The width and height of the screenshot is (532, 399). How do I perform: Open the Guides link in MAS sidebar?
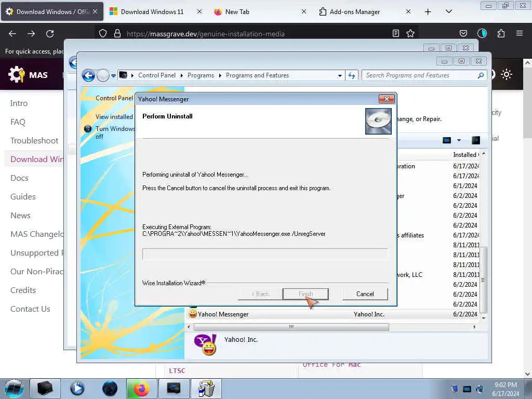[x=23, y=196]
